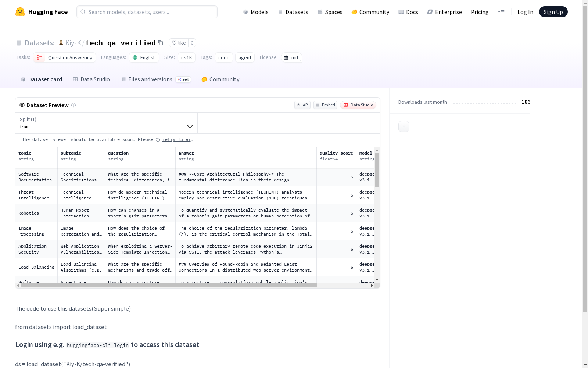Copy dataset name with the copy icon

pos(161,43)
